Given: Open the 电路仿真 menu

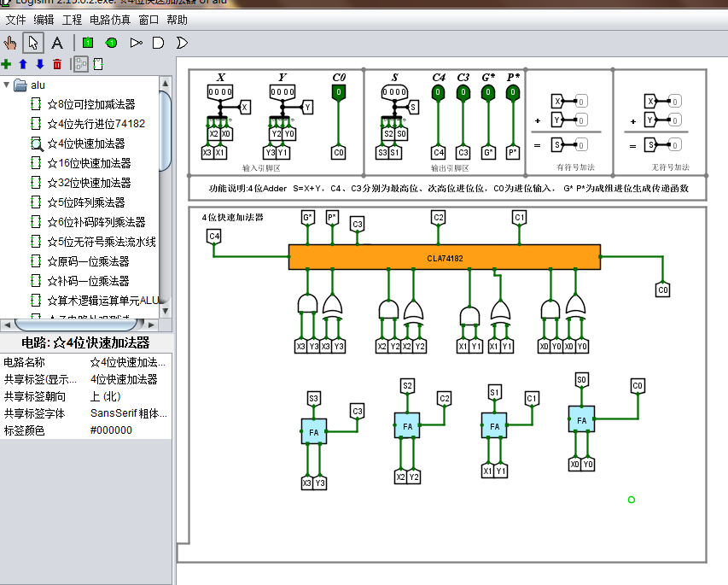Looking at the screenshot, I should [110, 20].
